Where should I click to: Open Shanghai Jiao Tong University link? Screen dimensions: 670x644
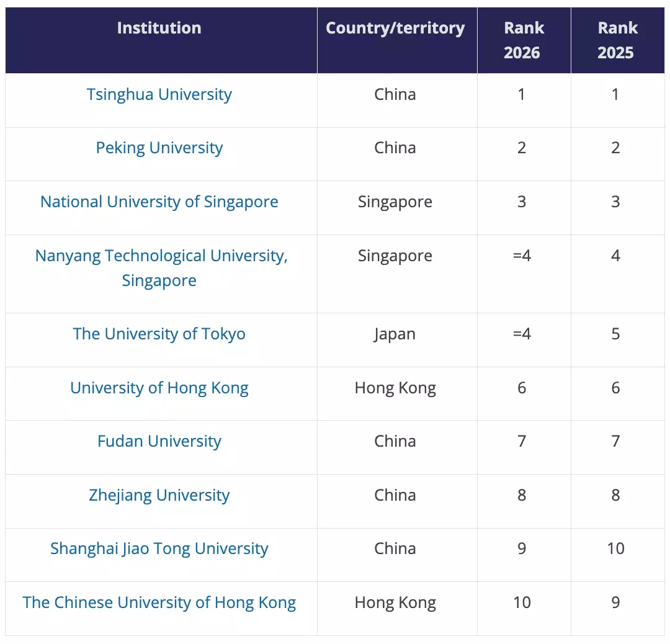pos(159,548)
